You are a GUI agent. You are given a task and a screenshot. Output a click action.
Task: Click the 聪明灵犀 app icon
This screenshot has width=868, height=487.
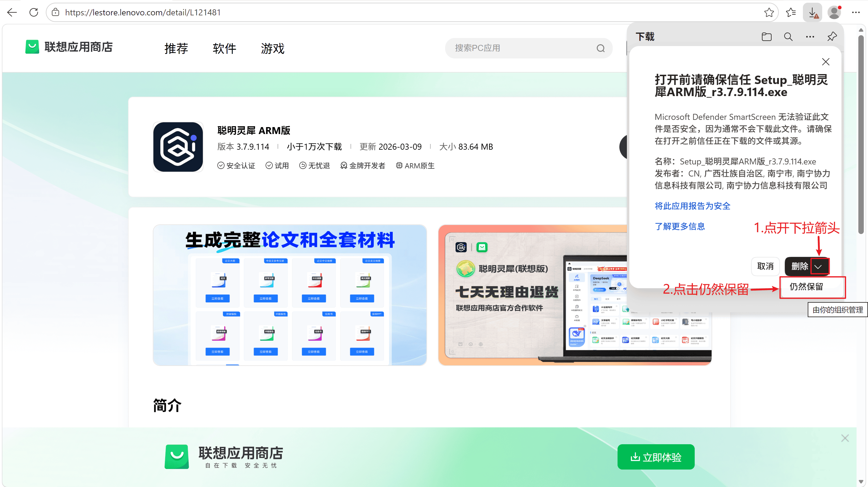pyautogui.click(x=178, y=147)
